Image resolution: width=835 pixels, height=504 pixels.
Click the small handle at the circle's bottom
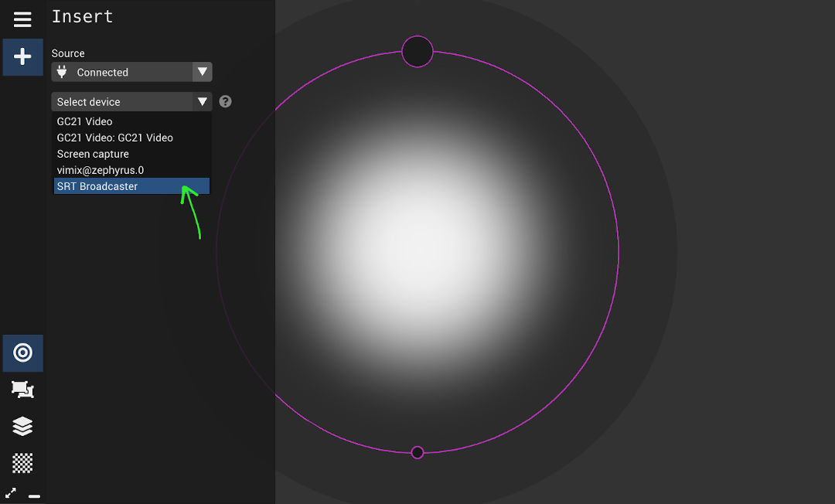[x=417, y=452]
